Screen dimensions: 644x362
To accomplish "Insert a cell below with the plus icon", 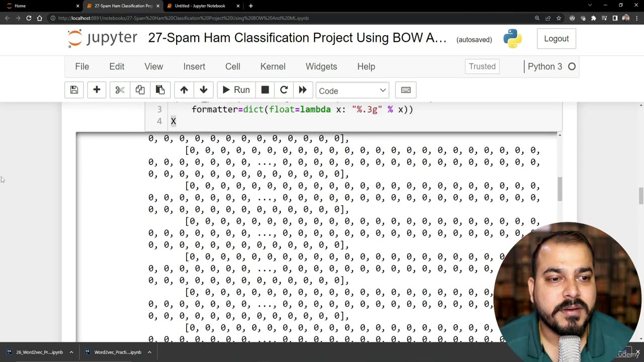I will pyautogui.click(x=97, y=90).
